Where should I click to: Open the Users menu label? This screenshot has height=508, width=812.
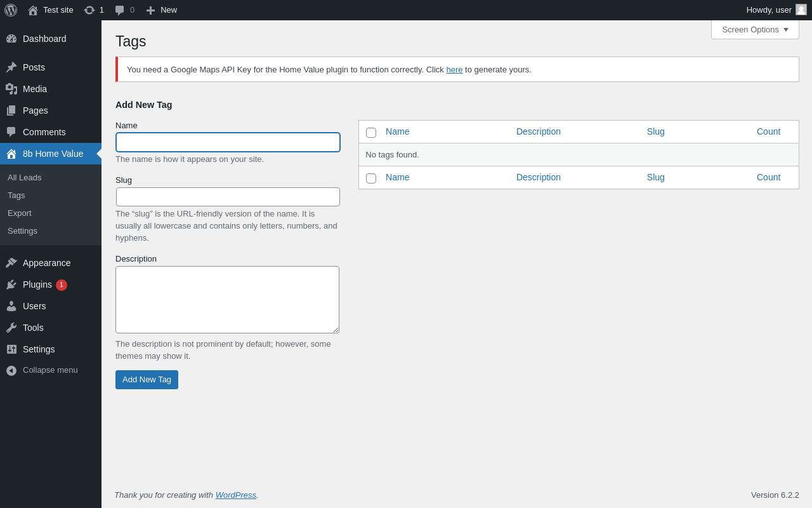pos(34,306)
